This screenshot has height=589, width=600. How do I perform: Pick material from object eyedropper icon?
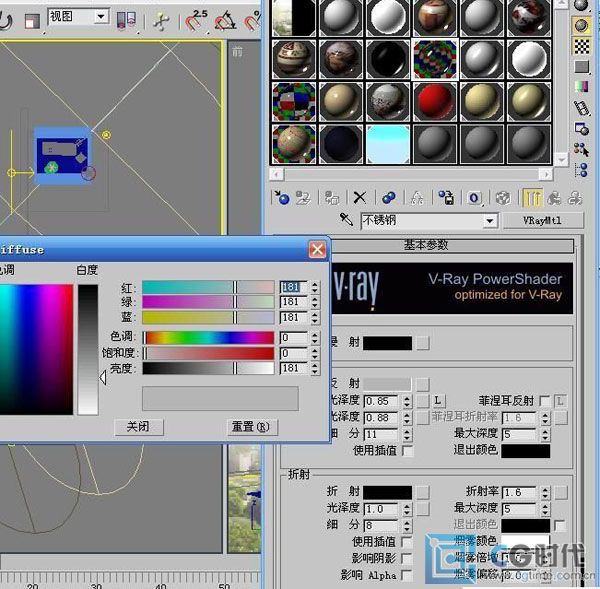[346, 220]
